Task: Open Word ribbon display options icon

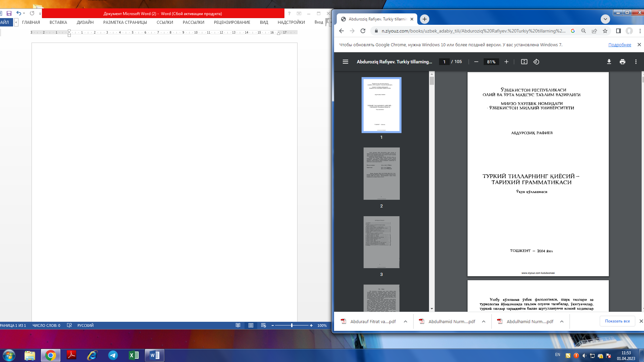Action: click(299, 13)
